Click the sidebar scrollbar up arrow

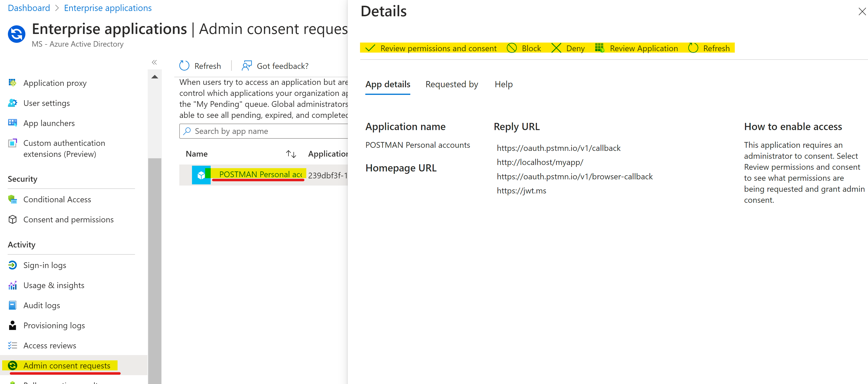[155, 77]
